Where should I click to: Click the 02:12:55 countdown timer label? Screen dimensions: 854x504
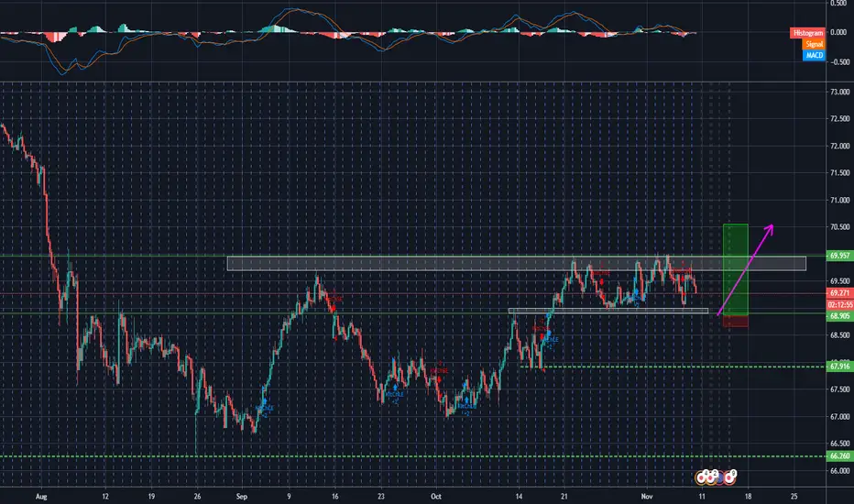(839, 304)
